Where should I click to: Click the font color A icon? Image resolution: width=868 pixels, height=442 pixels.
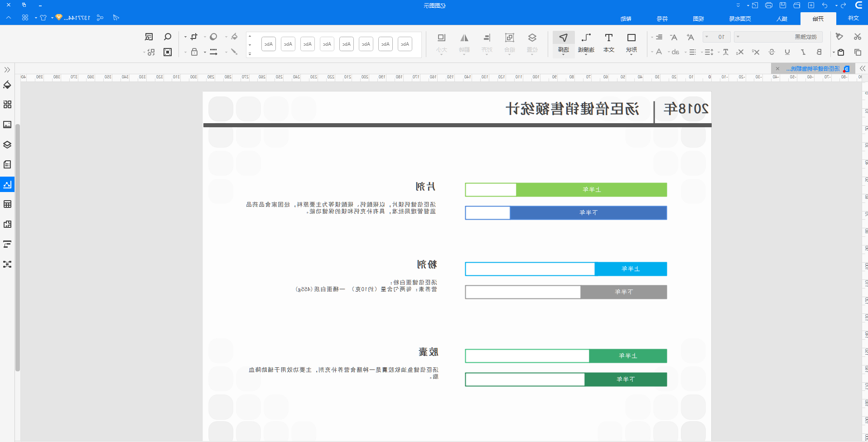[659, 52]
